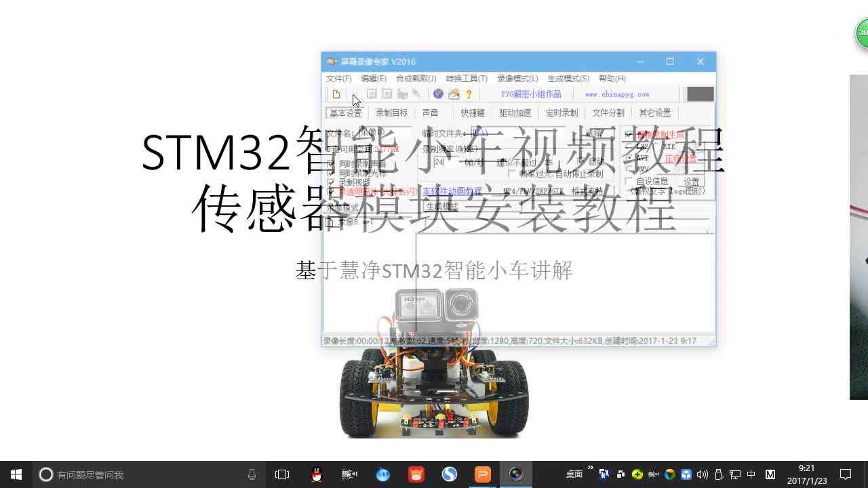This screenshot has width=868, height=488.
Task: Switch to the 录制目标 tab
Action: point(392,113)
